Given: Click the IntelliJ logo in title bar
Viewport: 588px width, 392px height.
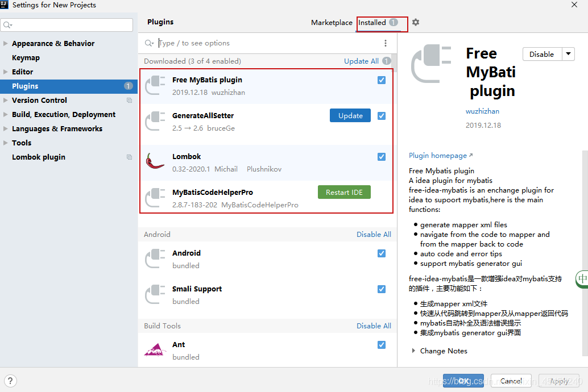Looking at the screenshot, I should pos(4,5).
